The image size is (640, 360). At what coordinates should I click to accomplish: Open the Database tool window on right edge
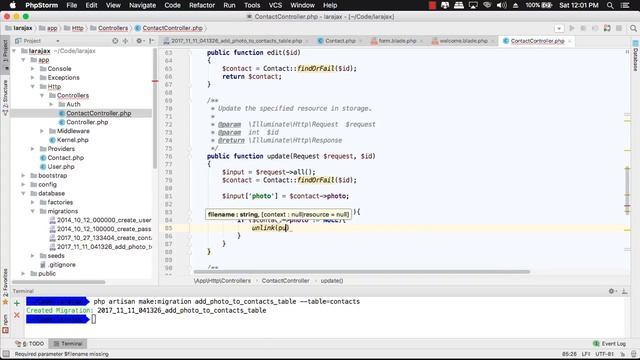coord(636,56)
